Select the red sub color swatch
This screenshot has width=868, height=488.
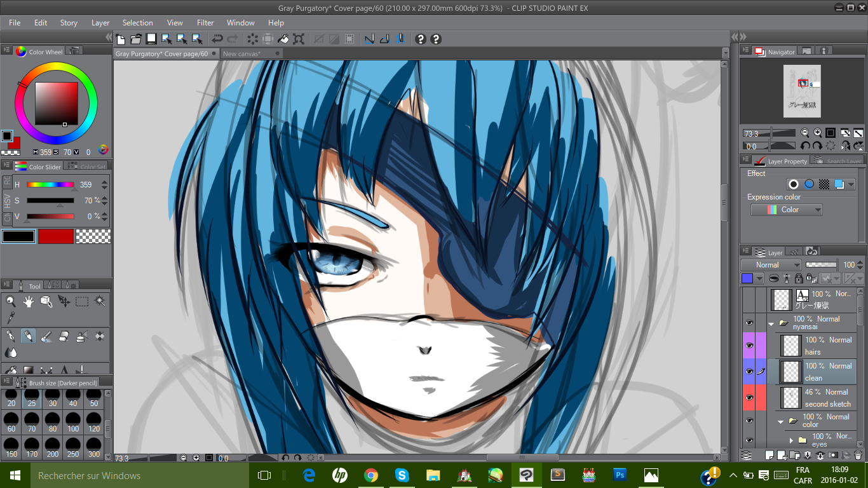[x=56, y=236]
